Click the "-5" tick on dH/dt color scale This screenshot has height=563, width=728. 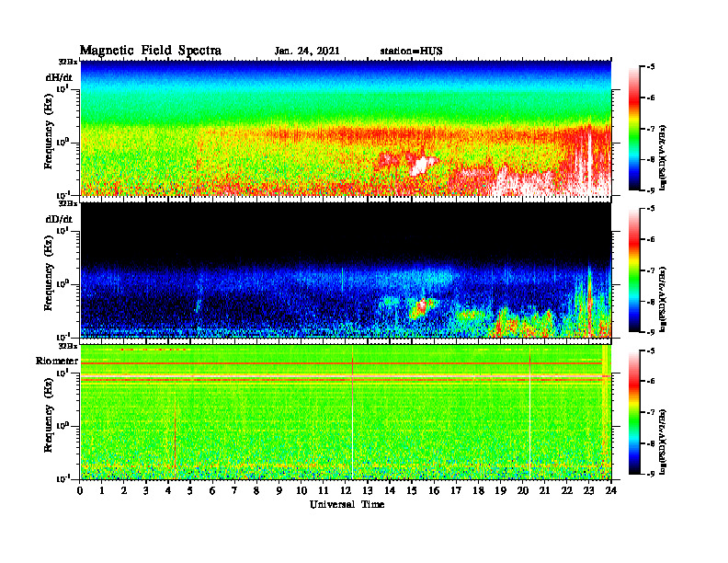coord(651,66)
